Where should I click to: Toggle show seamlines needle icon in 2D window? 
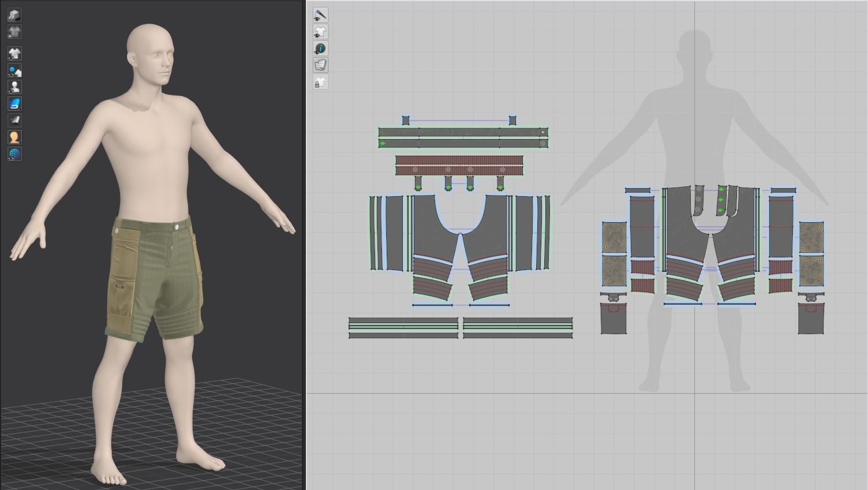pos(320,15)
